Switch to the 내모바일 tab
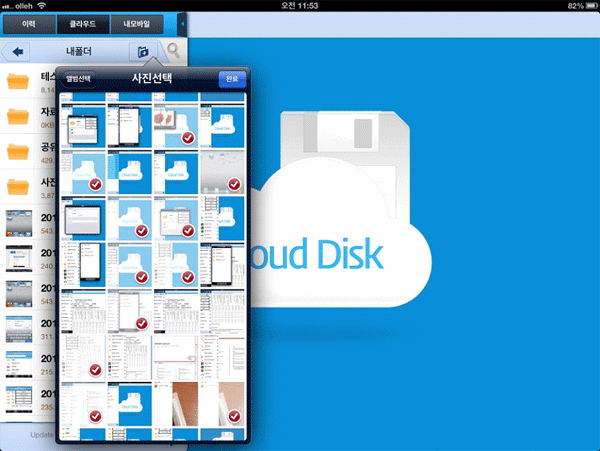600x451 pixels. tap(137, 24)
